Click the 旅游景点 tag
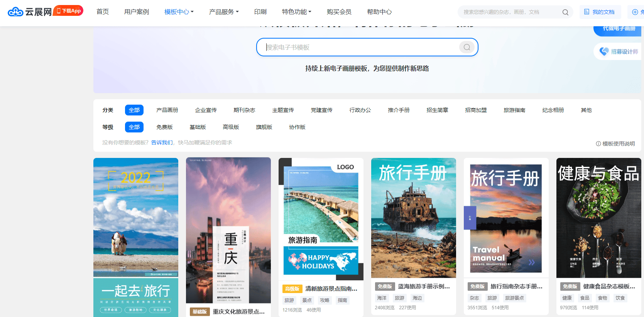This screenshot has width=644, height=317. click(x=514, y=298)
